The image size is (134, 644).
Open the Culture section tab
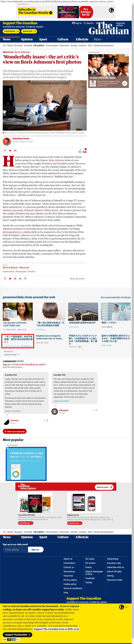click(x=63, y=39)
